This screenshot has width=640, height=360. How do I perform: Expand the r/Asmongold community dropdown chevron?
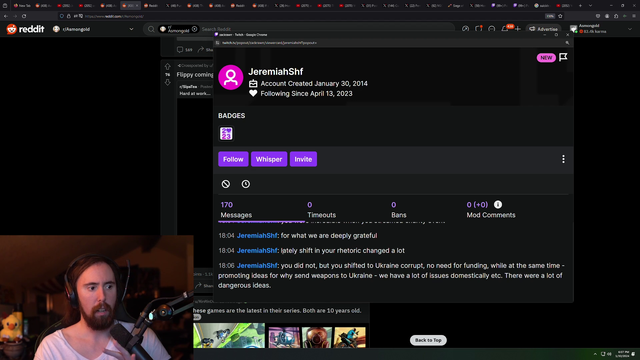click(x=131, y=29)
